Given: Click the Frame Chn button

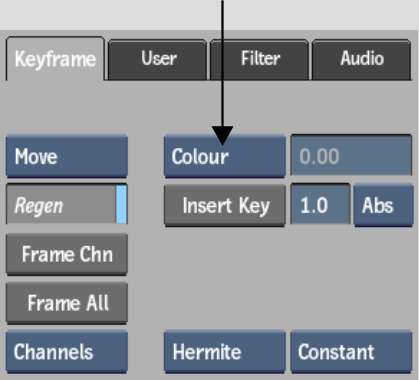Looking at the screenshot, I should coord(67,255).
